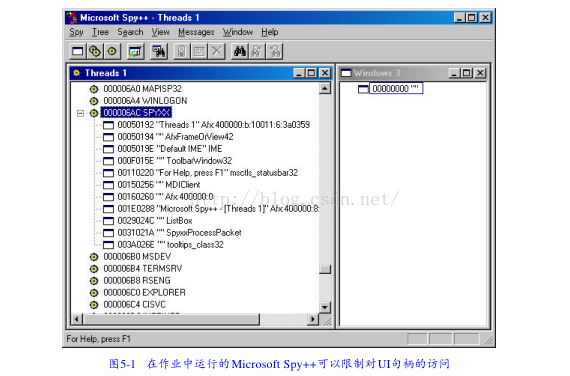Click the Message options toolbar icon
570x376 pixels.
point(199,51)
